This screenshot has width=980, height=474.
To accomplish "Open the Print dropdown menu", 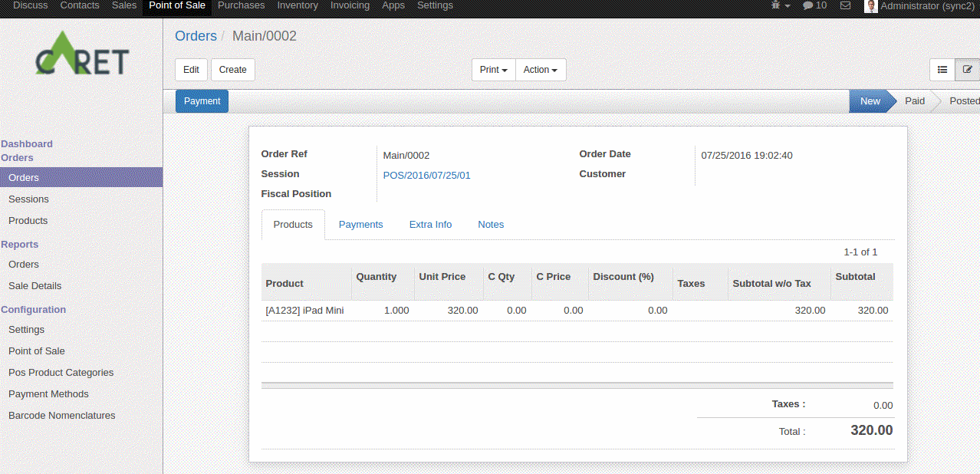I will (x=493, y=69).
